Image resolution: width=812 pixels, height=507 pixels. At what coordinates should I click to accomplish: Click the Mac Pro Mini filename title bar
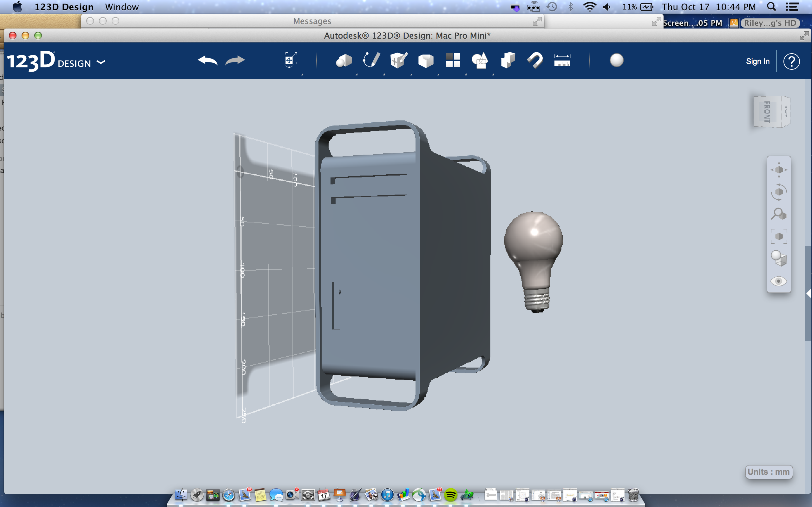[408, 35]
